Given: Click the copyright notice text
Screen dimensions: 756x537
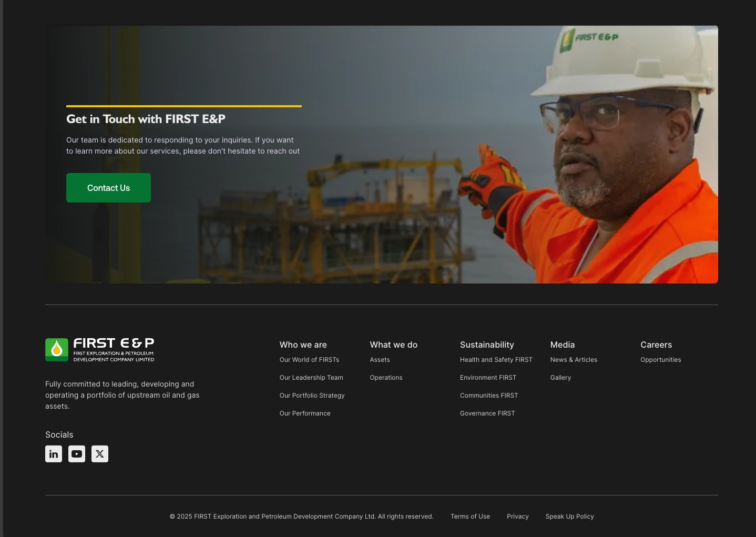Looking at the screenshot, I should coord(301,516).
